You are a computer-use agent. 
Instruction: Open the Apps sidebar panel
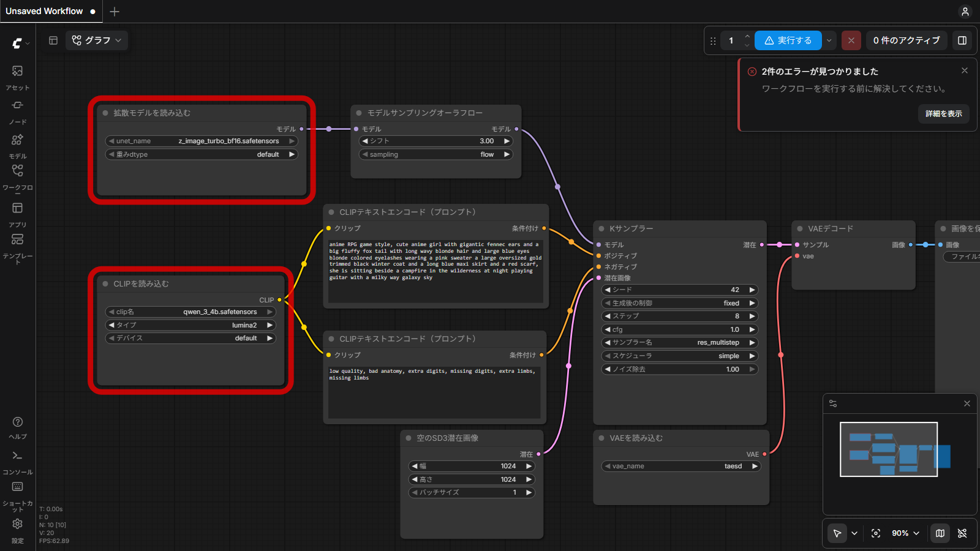tap(18, 215)
